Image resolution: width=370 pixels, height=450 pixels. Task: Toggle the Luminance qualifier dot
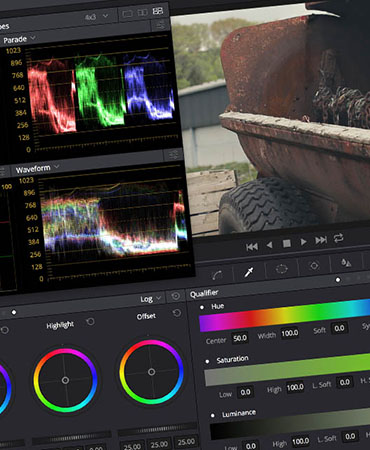[212, 415]
